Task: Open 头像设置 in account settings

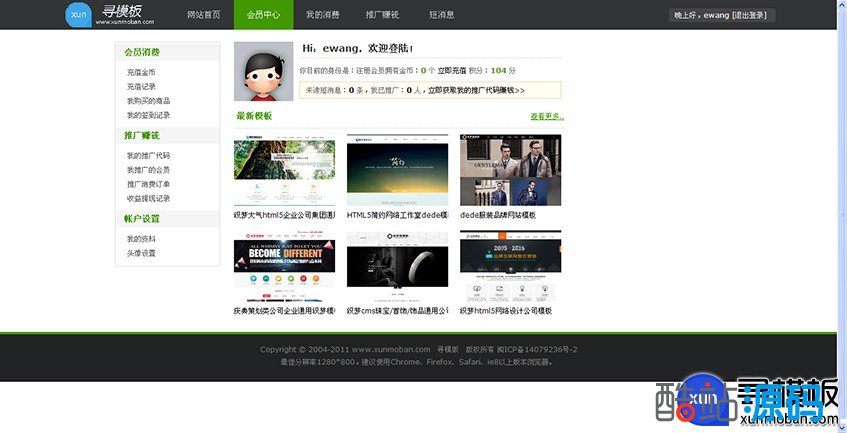Action: pos(141,253)
